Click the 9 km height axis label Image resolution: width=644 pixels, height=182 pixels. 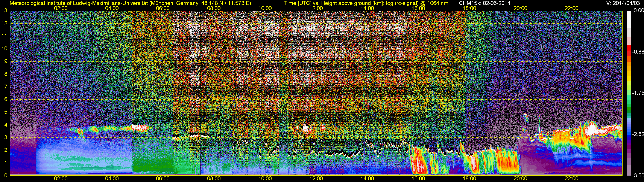[6, 61]
